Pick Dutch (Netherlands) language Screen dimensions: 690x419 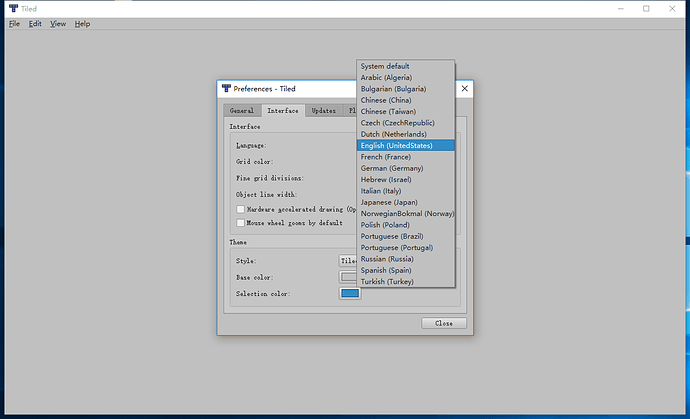[405, 134]
